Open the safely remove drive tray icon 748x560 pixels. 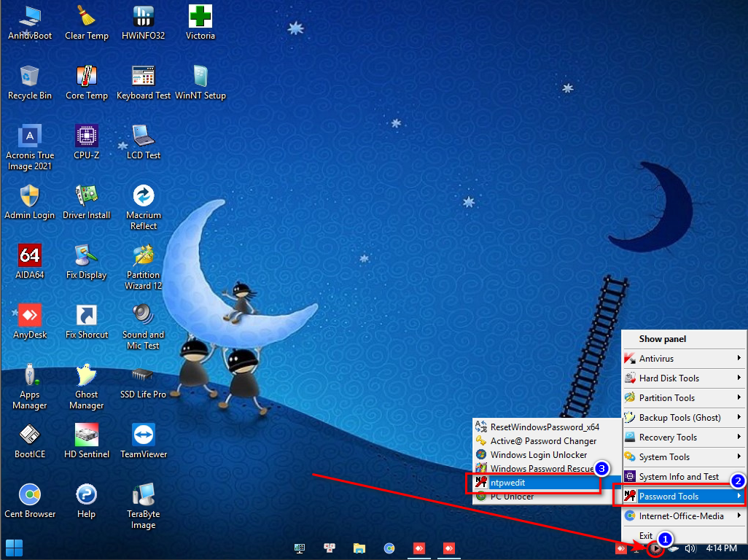click(x=673, y=548)
